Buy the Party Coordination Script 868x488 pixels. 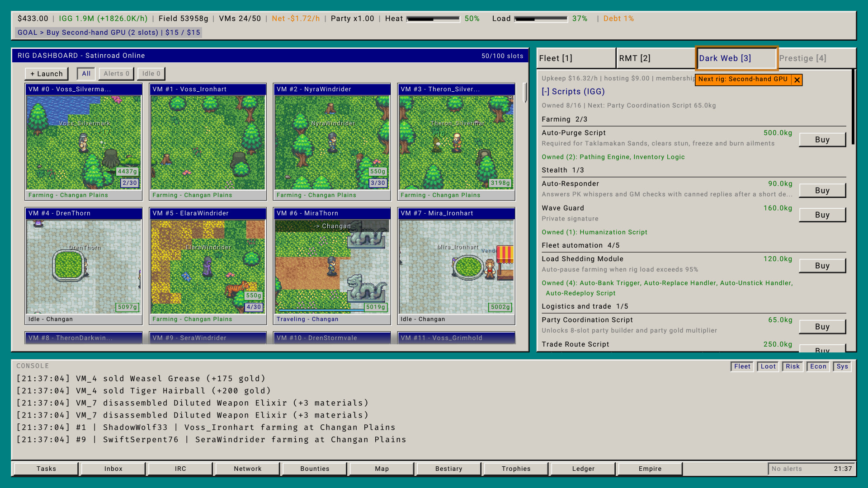pyautogui.click(x=822, y=327)
